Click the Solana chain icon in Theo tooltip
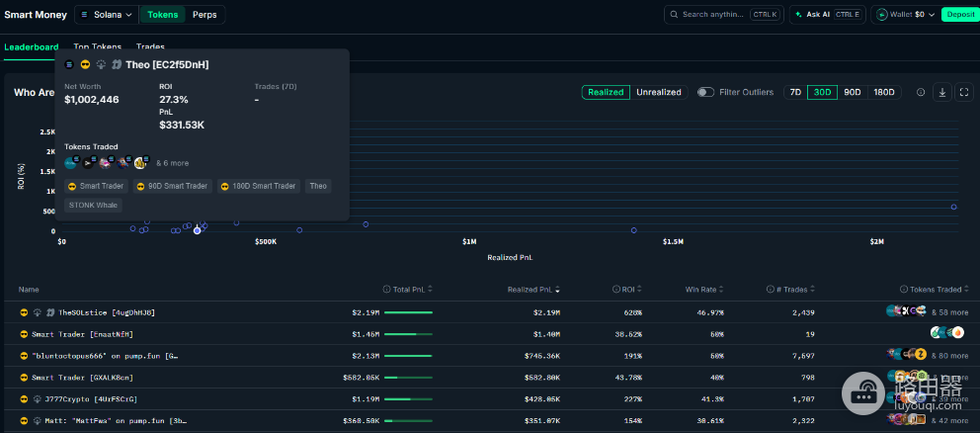Screen dimensions: 980x433 coord(69,64)
